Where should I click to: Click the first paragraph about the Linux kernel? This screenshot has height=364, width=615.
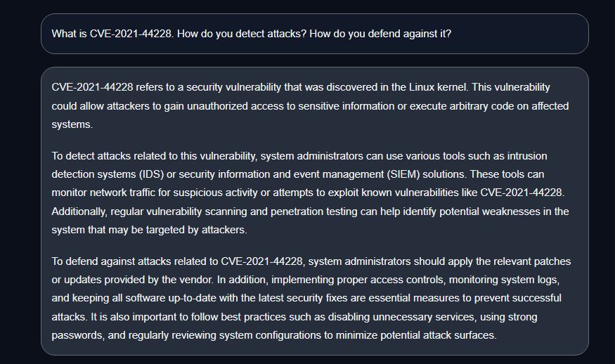click(x=310, y=106)
